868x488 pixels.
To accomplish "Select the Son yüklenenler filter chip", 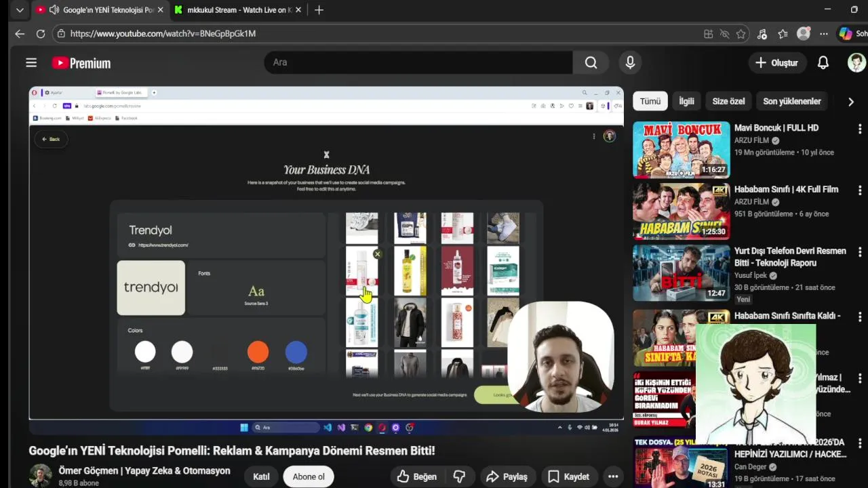I will [x=792, y=101].
